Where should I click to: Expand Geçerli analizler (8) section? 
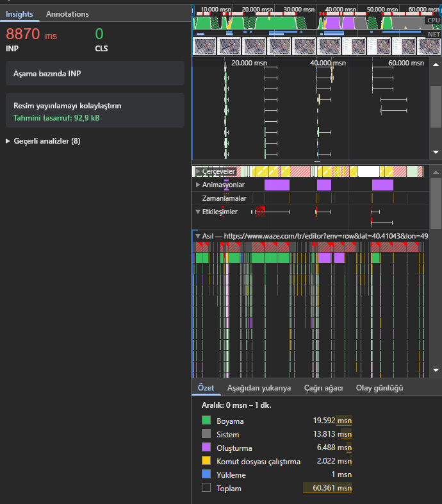[x=8, y=141]
